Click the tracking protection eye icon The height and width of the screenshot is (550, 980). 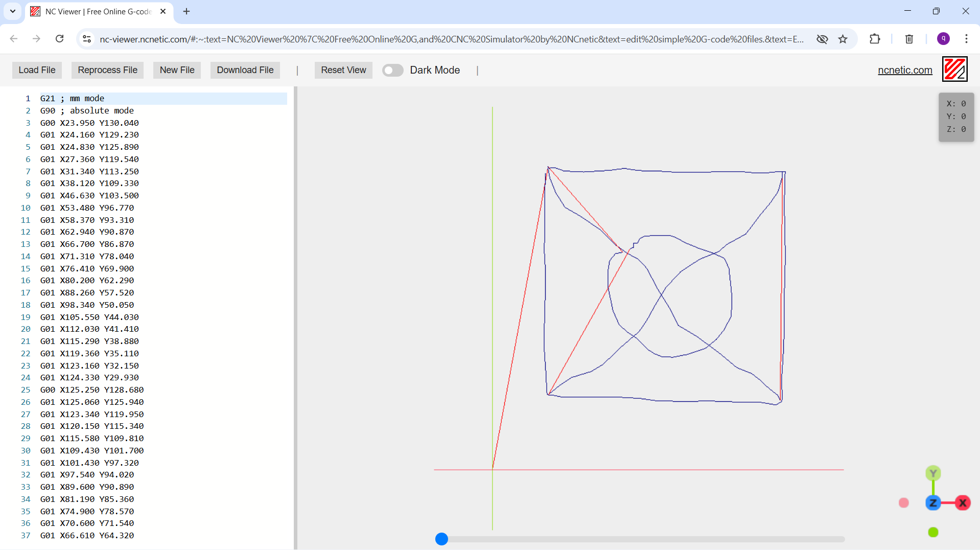[x=822, y=39]
